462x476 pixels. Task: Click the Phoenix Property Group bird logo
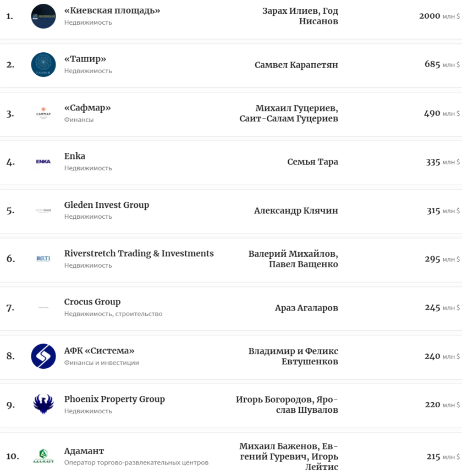point(43,405)
